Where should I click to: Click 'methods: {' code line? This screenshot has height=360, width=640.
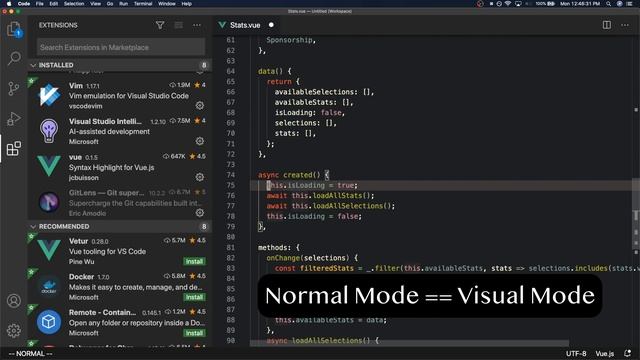pos(279,247)
